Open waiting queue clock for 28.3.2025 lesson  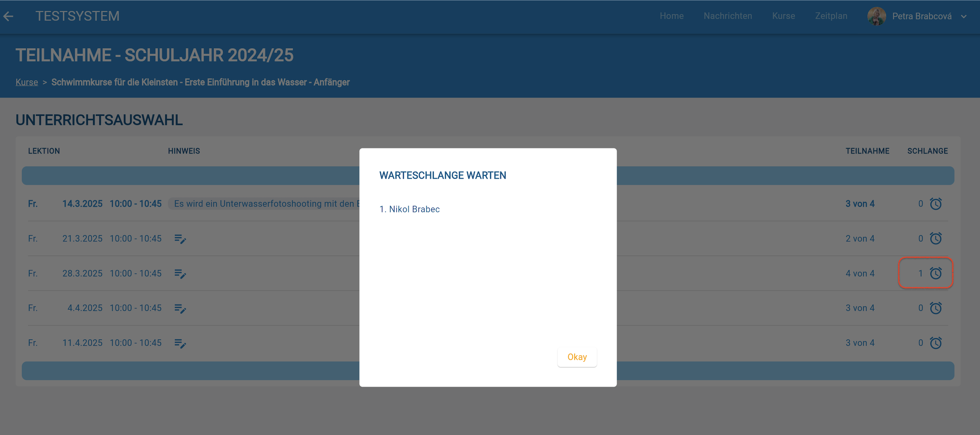click(936, 273)
